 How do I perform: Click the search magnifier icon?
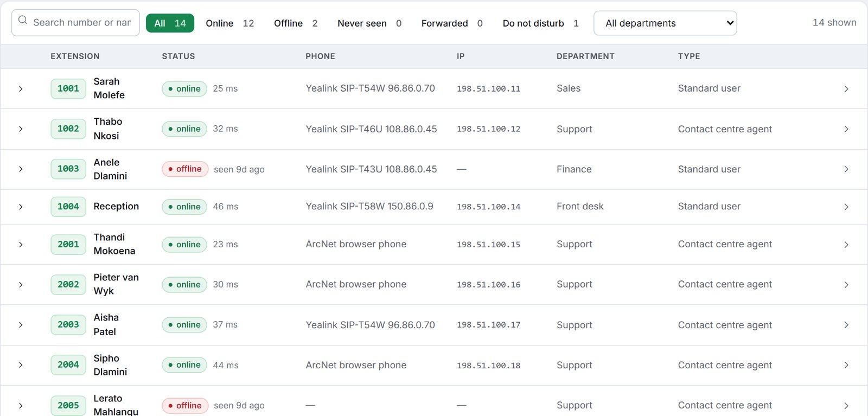23,20
